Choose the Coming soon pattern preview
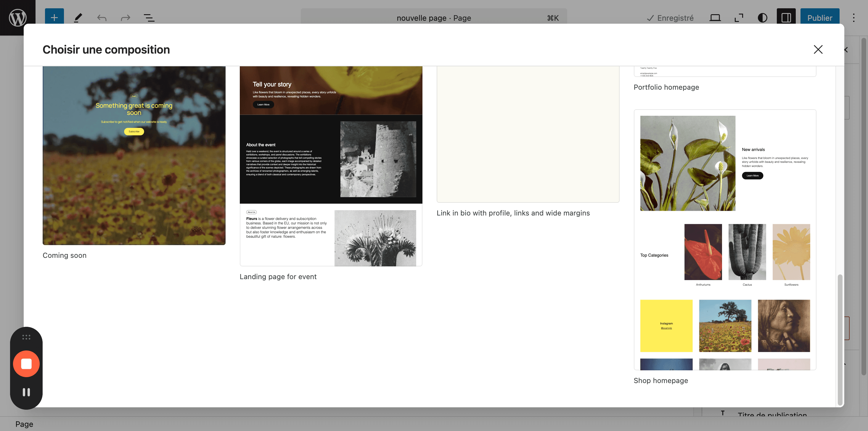868x431 pixels. 134,155
